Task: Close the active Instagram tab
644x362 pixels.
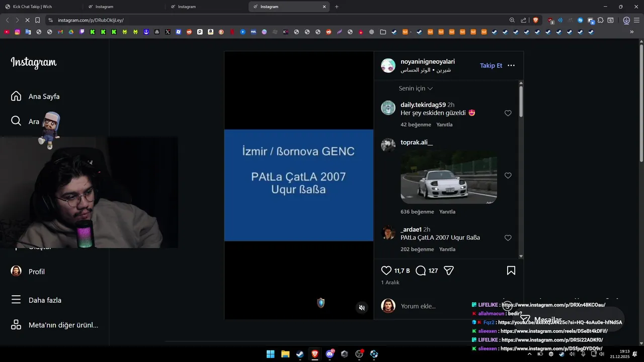Action: point(324,7)
